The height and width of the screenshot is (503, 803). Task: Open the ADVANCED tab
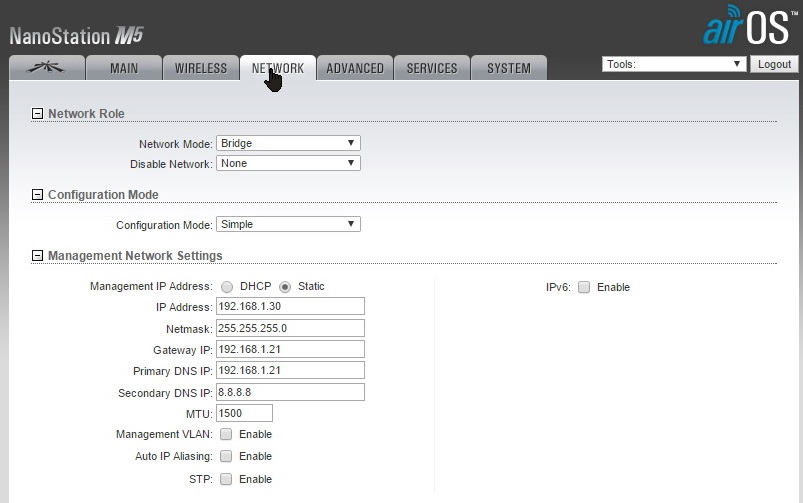click(355, 68)
